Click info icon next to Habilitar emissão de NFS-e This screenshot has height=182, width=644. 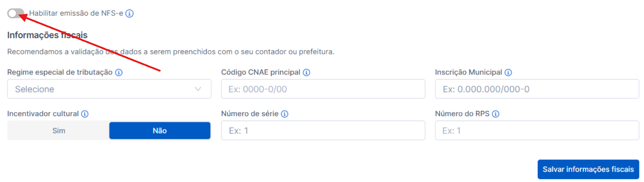coord(130,13)
